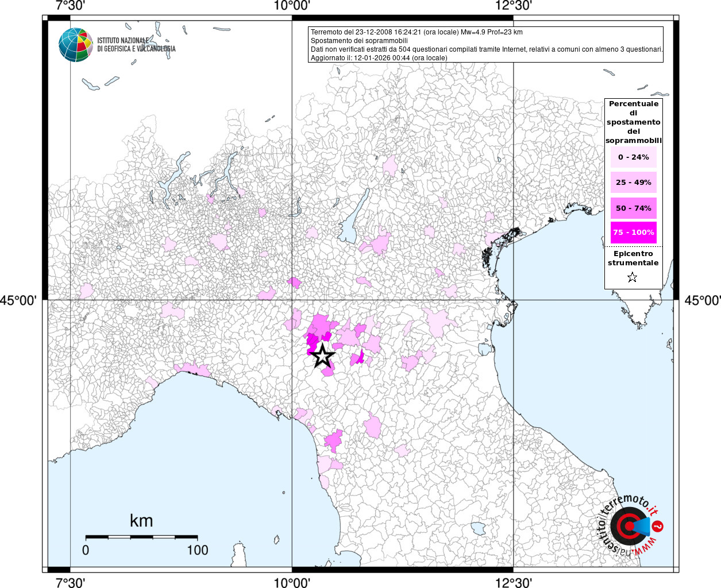Click the black-and-white scale bar
The height and width of the screenshot is (588, 721).
click(x=141, y=537)
